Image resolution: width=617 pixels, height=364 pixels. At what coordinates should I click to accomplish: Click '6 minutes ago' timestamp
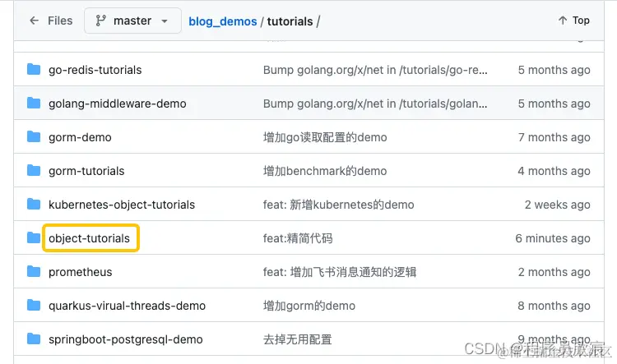coord(553,238)
